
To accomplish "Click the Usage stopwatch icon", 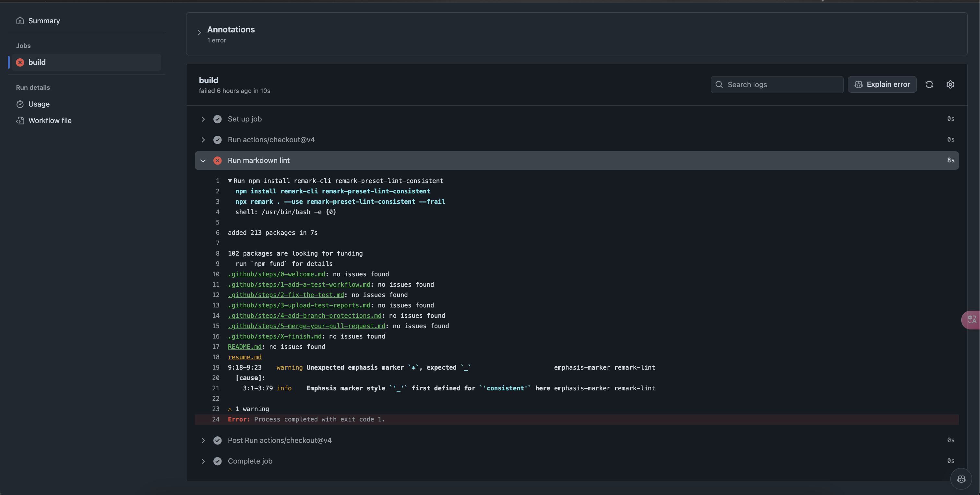I will click(20, 104).
